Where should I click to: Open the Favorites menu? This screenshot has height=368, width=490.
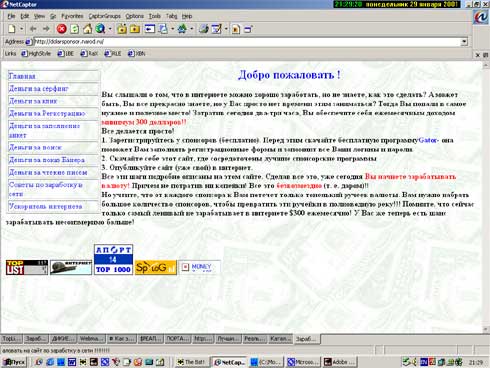[x=72, y=16]
